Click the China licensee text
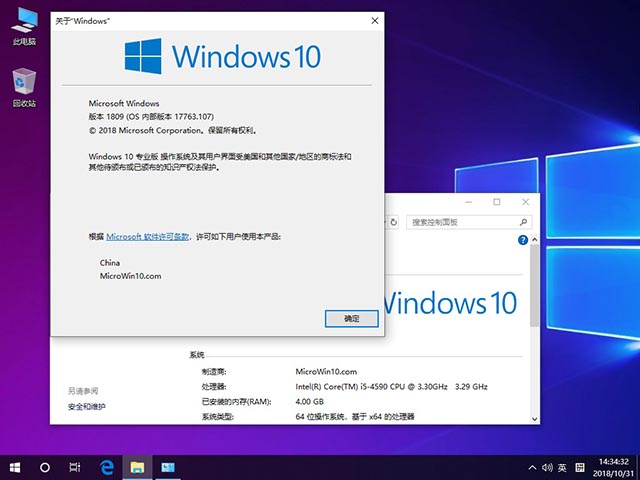The width and height of the screenshot is (640, 480). (110, 262)
